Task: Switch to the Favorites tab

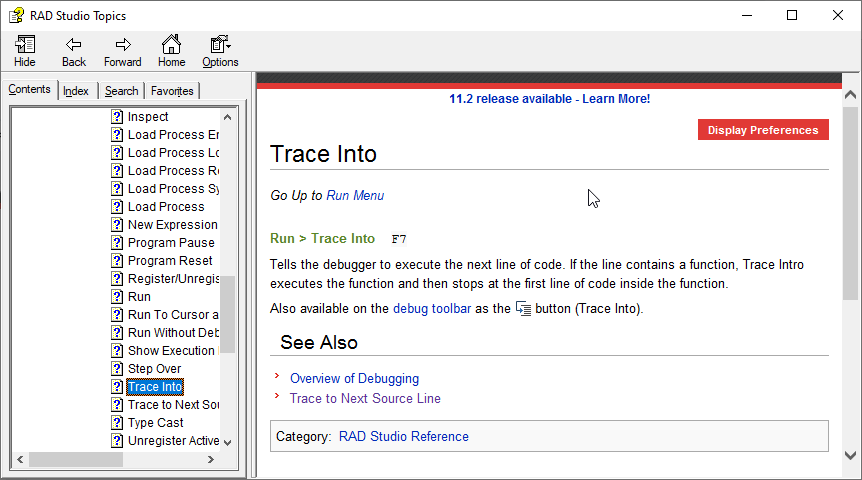Action: tap(172, 91)
